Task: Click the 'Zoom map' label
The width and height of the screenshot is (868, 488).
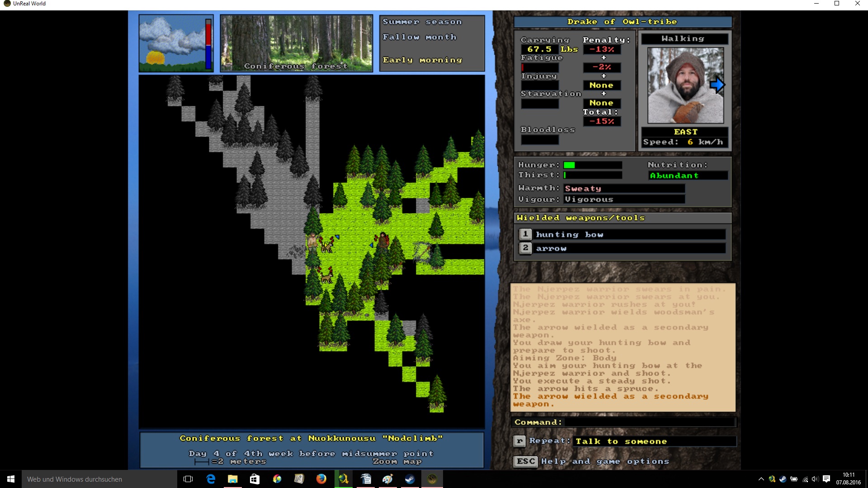Action: (x=397, y=461)
